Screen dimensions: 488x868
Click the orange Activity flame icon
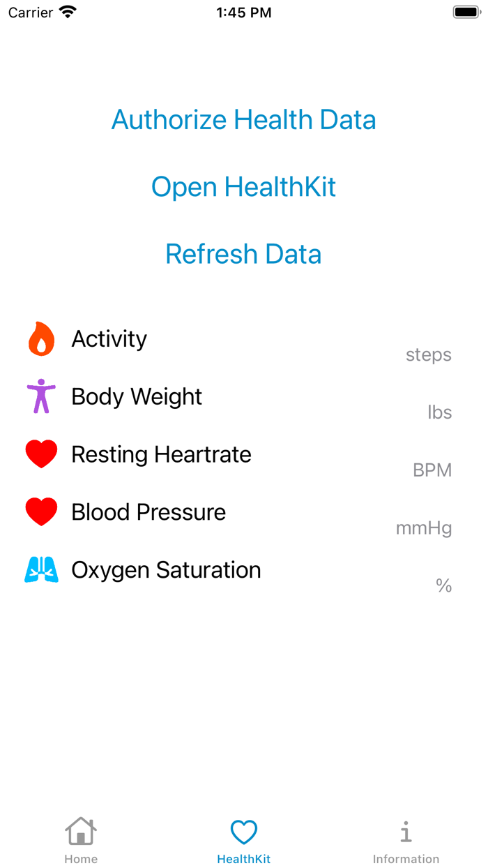click(41, 338)
